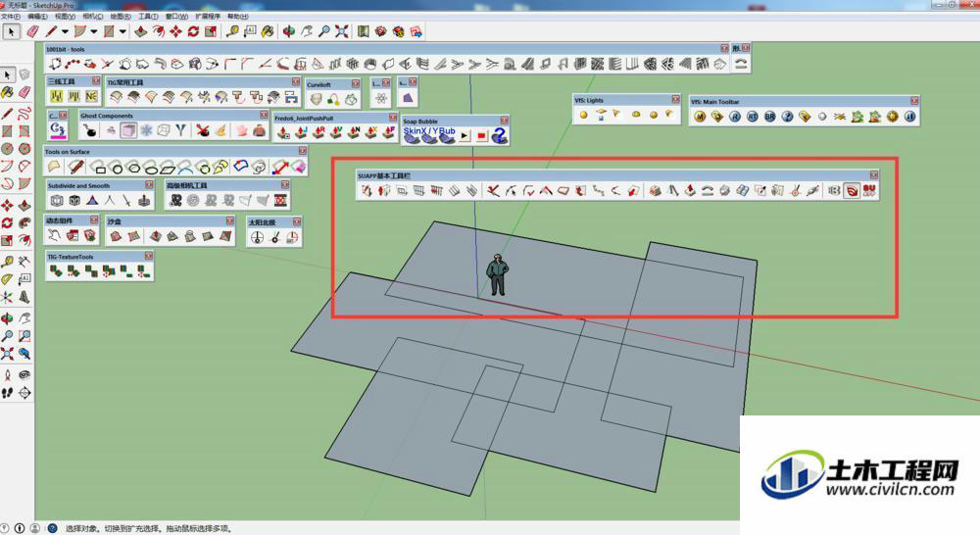The width and height of the screenshot is (980, 535).
Task: Click SU icon at SUAPP toolbar end
Action: [x=869, y=191]
